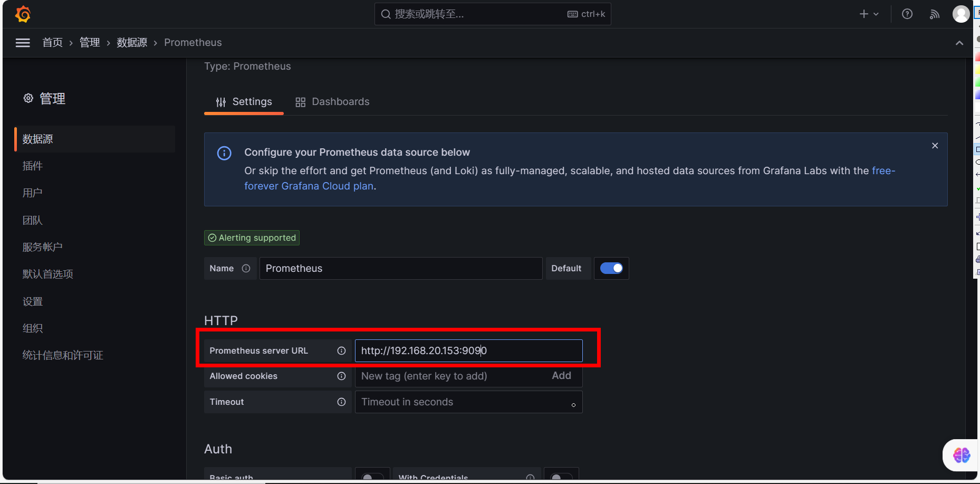Click the info circle icon in banner
The height and width of the screenshot is (484, 980).
[x=224, y=153]
